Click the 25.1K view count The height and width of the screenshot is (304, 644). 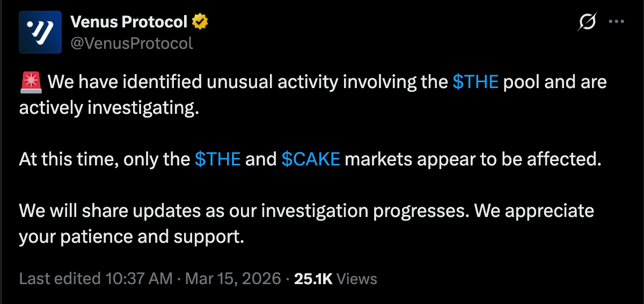point(313,279)
